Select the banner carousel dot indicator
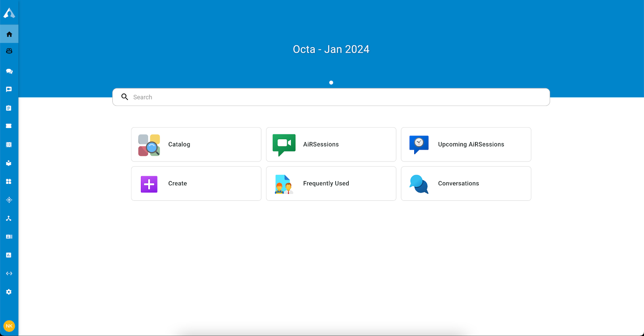Viewport: 644px width, 336px height. coord(331,82)
